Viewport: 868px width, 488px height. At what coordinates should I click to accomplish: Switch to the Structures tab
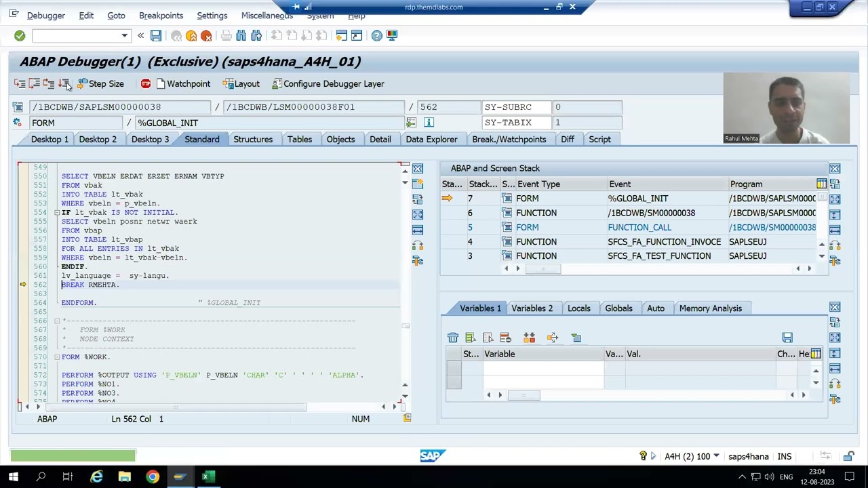(x=253, y=139)
